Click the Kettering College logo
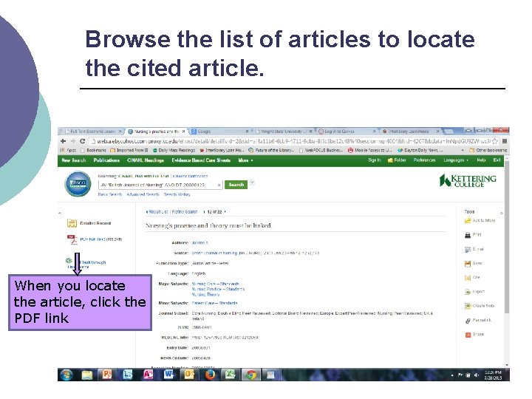The width and height of the screenshot is (532, 399). (x=468, y=180)
